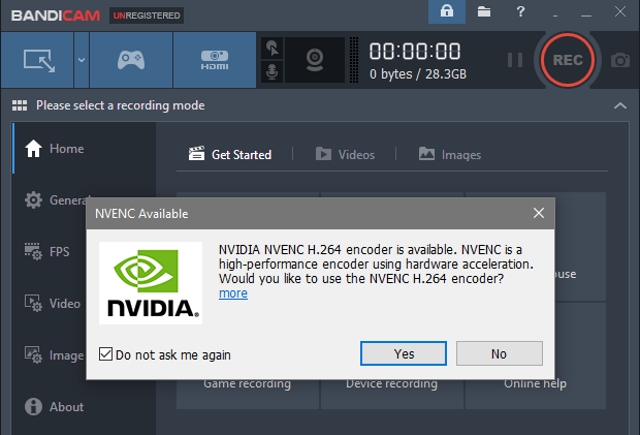Select game recording mode gamepad icon

[x=131, y=60]
